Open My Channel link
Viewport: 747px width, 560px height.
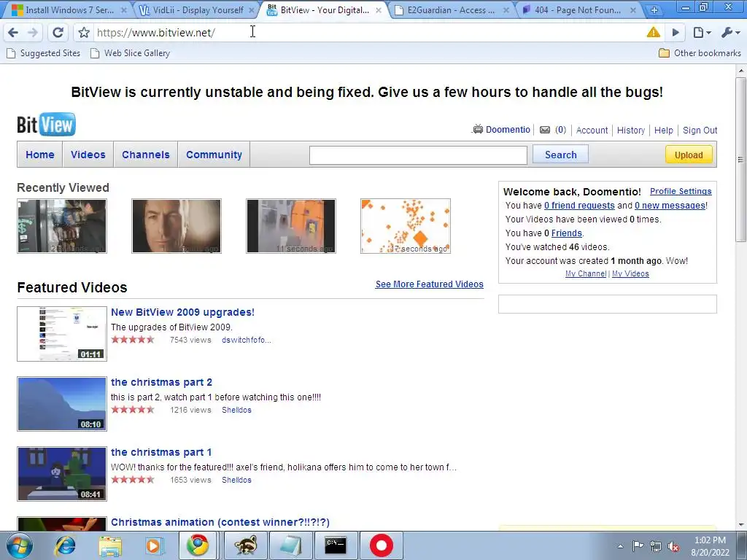(586, 274)
